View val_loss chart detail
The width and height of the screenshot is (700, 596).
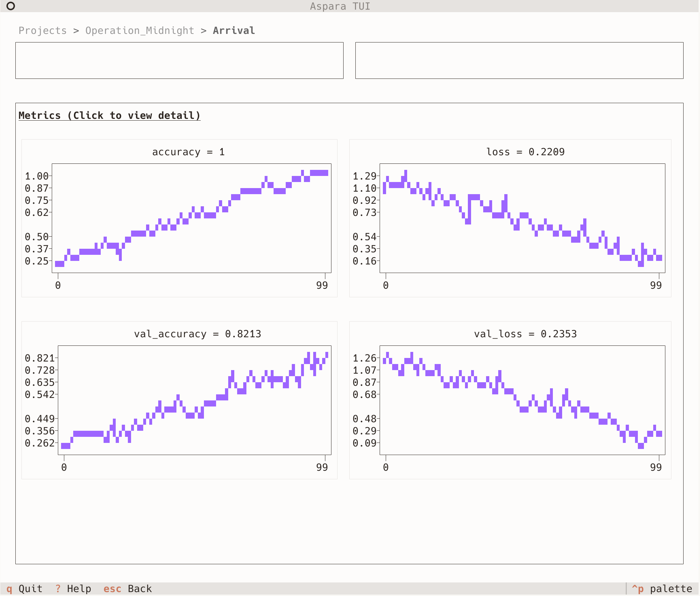[522, 400]
